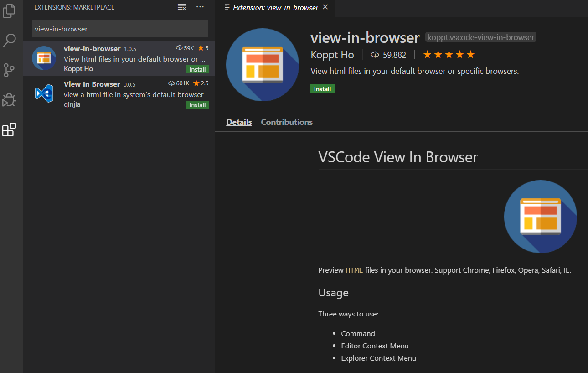Click the Command list item
This screenshot has height=373, width=588.
[358, 333]
